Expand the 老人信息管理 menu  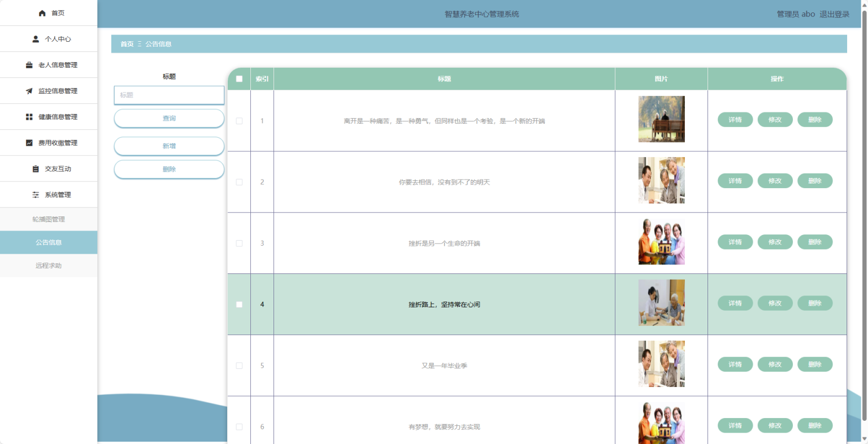click(58, 65)
